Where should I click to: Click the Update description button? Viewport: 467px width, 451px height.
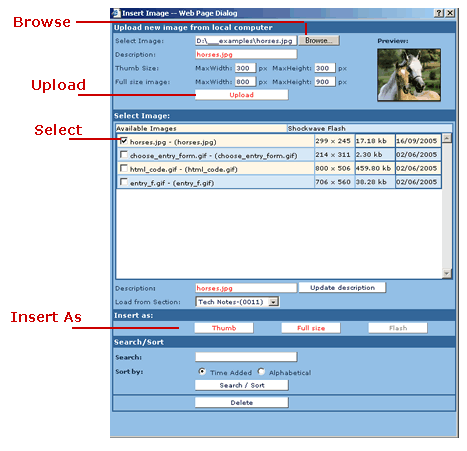coord(342,288)
